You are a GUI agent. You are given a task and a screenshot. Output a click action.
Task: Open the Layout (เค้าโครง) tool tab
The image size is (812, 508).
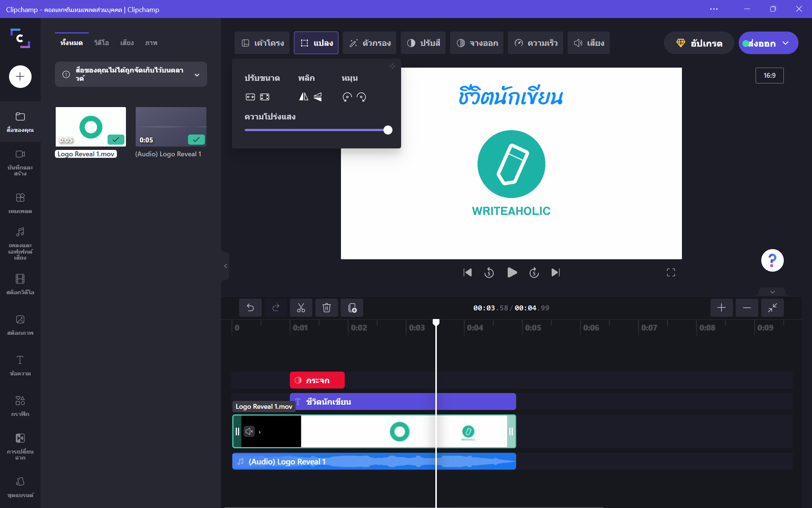(x=262, y=43)
